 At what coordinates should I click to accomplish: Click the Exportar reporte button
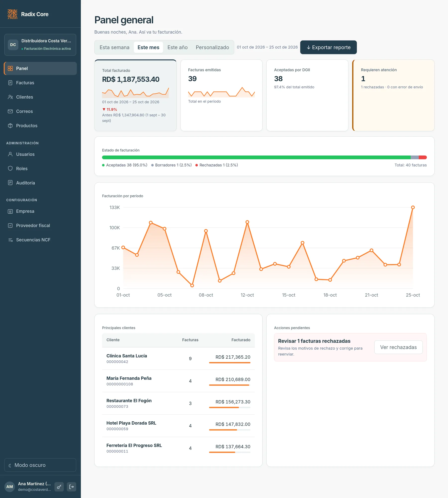329,47
